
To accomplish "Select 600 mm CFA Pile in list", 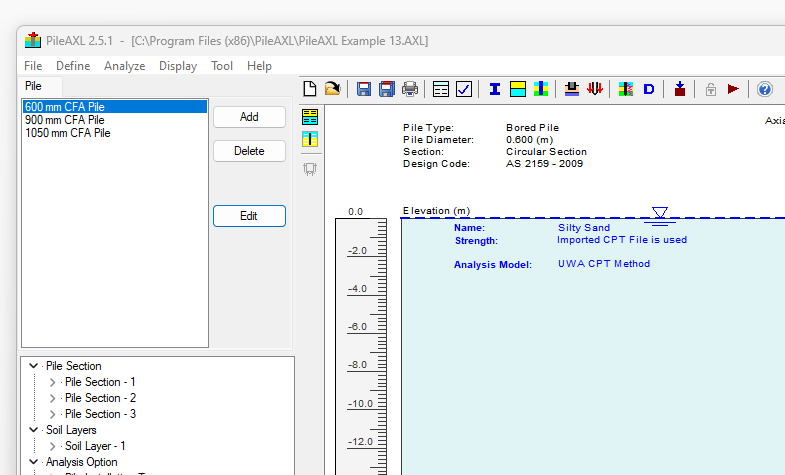I will pyautogui.click(x=115, y=107).
